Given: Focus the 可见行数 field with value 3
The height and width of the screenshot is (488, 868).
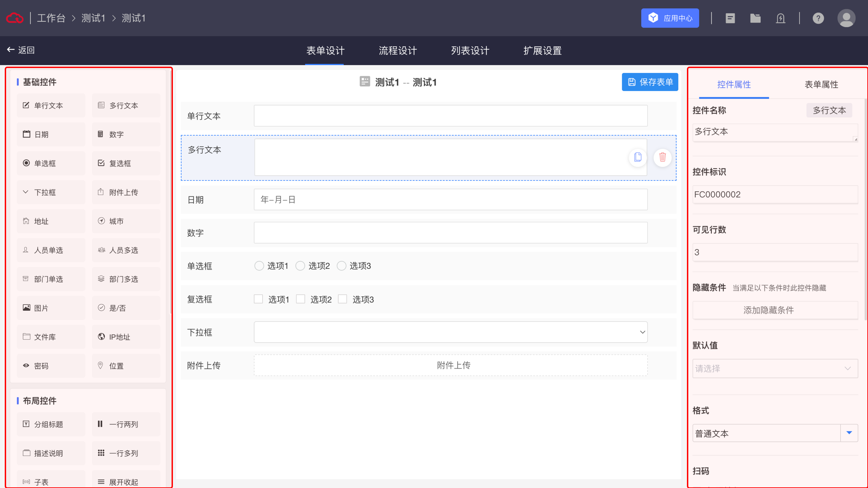Looking at the screenshot, I should click(775, 252).
